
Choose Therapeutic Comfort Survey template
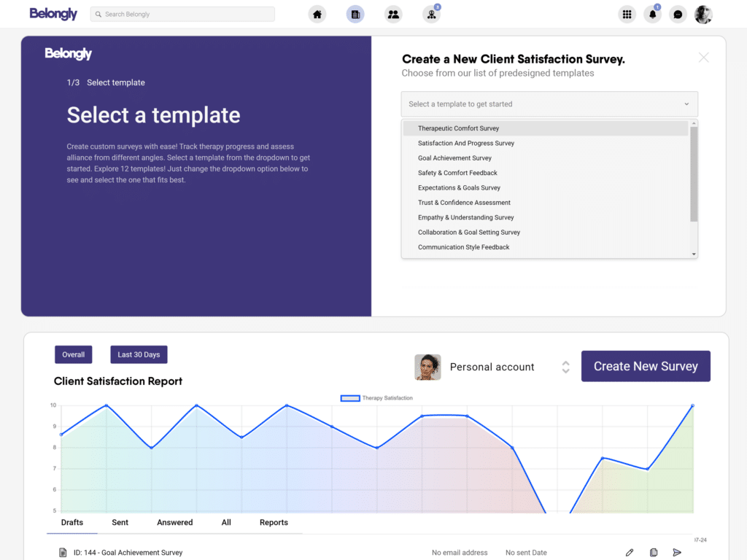546,128
